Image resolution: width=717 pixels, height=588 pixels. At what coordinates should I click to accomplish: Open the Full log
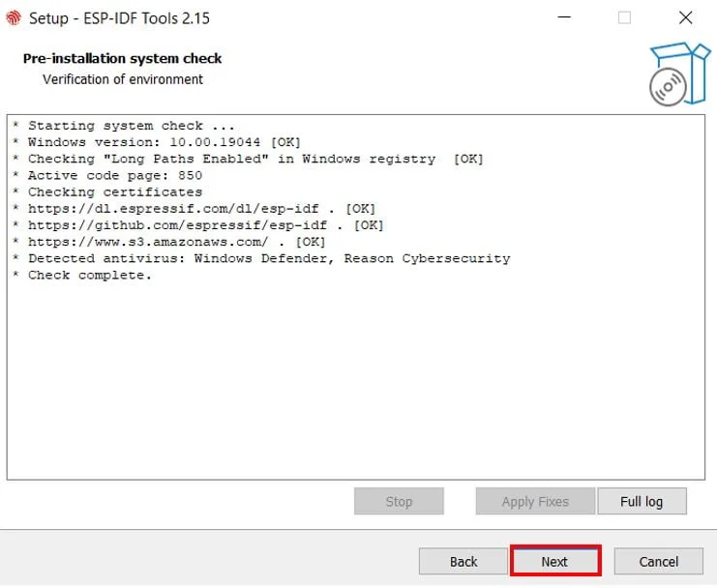642,501
